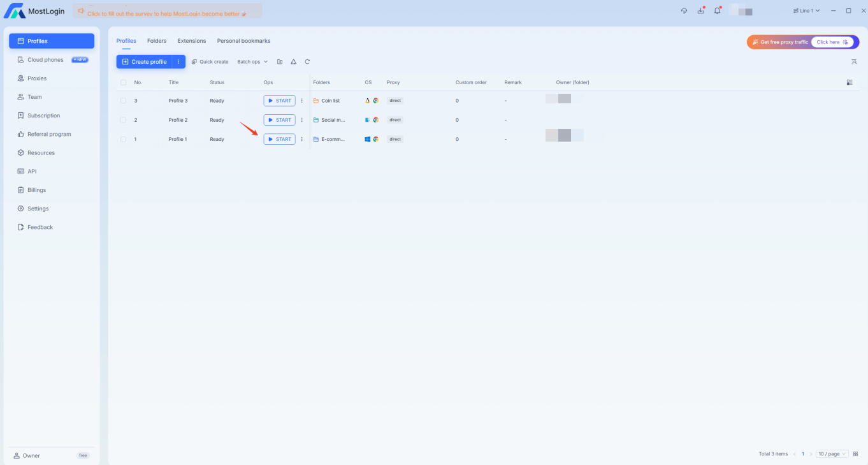868x465 pixels.
Task: Open the Line 1 network selector
Action: tap(806, 11)
